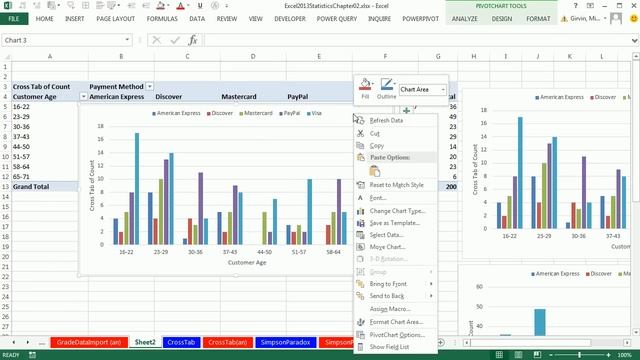Expand the Send to Back submenu arrow
Image resolution: width=640 pixels, height=360 pixels.
point(431,296)
